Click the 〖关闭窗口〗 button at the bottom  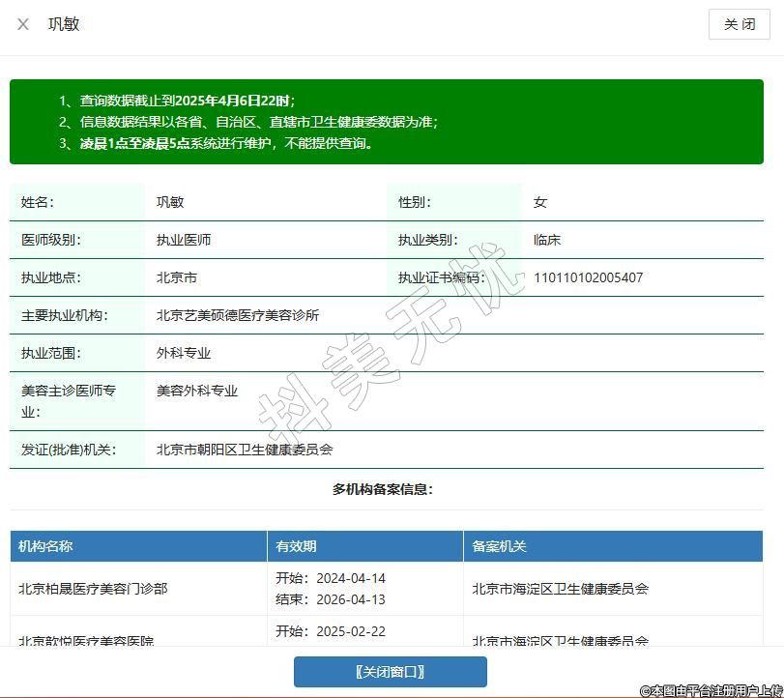(390, 672)
